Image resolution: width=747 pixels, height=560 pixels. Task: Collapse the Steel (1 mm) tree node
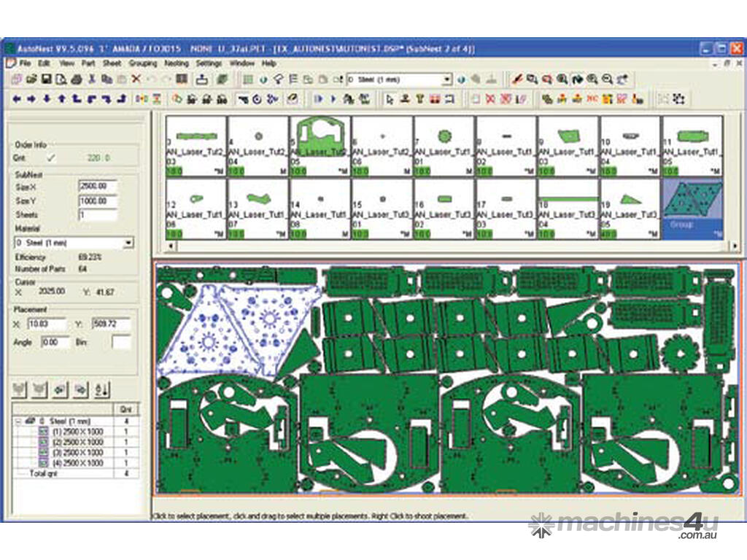[19, 421]
